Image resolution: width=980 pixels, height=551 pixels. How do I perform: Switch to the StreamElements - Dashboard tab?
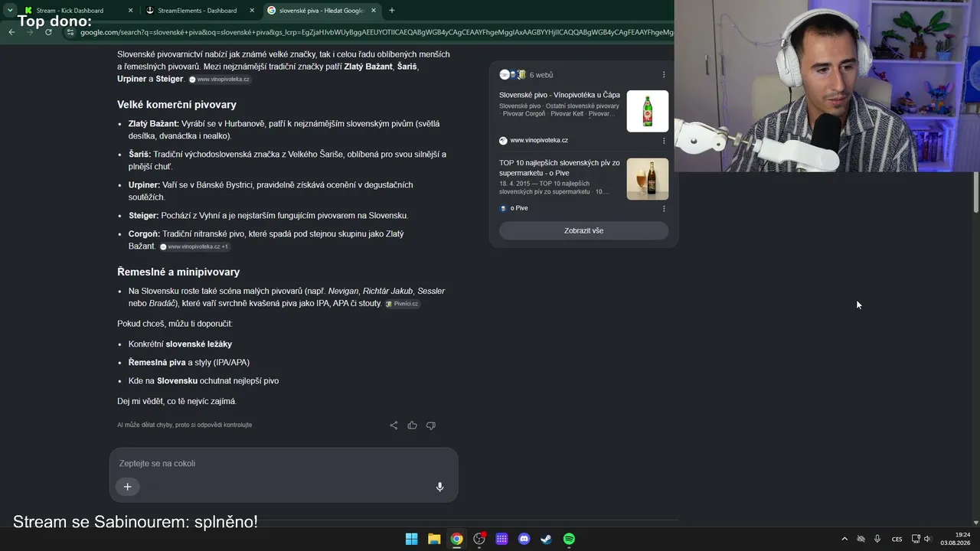[x=199, y=11]
